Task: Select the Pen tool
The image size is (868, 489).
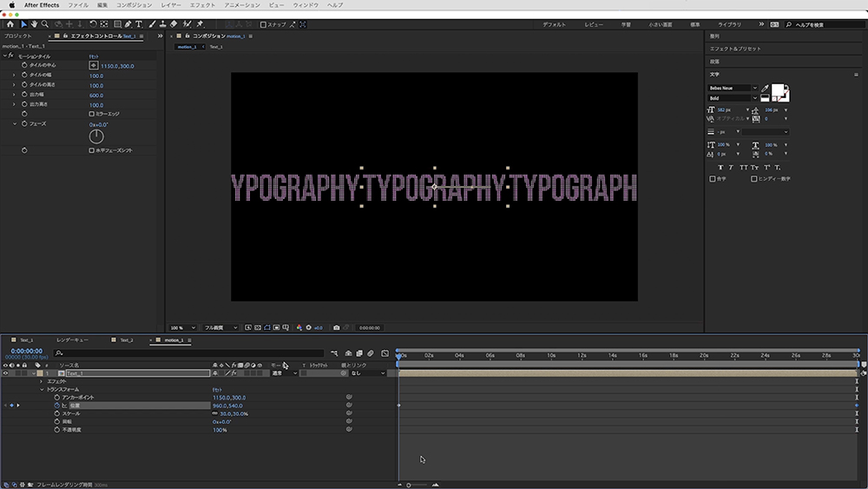Action: pyautogui.click(x=128, y=24)
